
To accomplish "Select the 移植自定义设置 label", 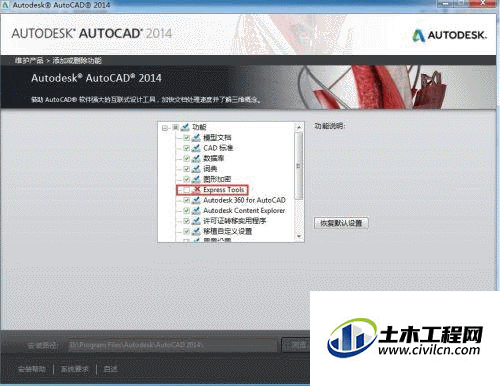I will click(x=228, y=231).
